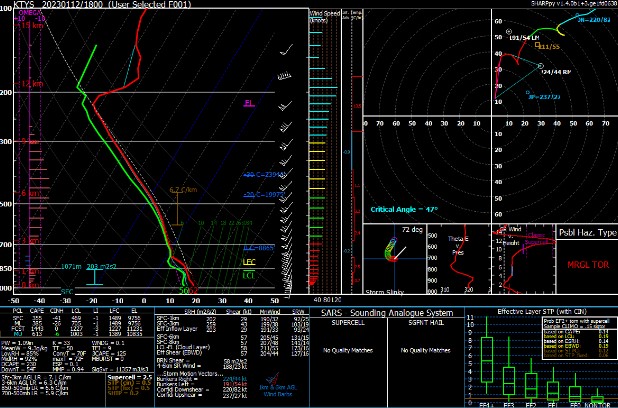Click the SUPERCELL column header
The width and height of the screenshot is (618, 408).
348,322
